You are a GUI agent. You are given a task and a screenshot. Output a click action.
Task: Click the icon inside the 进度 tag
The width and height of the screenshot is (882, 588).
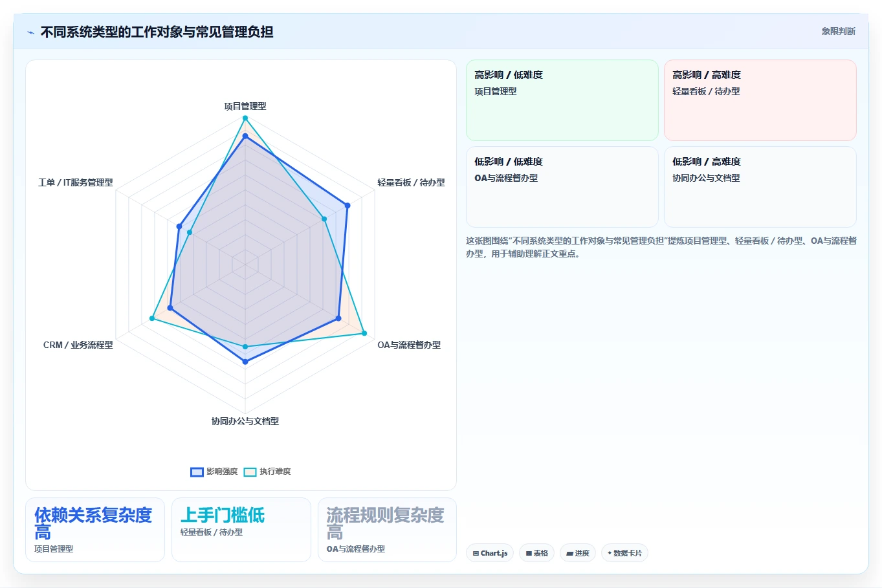click(569, 553)
